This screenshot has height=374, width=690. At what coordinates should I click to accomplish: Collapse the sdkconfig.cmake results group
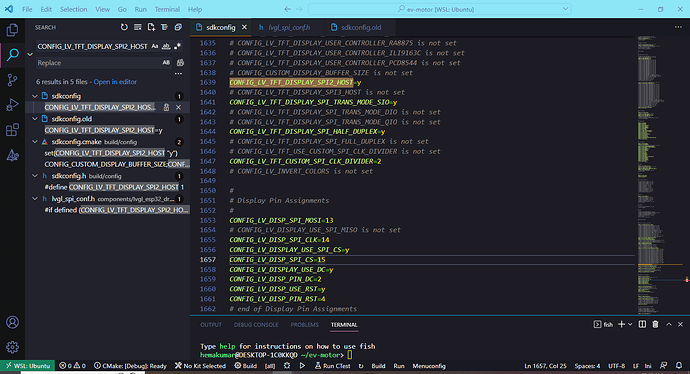35,142
